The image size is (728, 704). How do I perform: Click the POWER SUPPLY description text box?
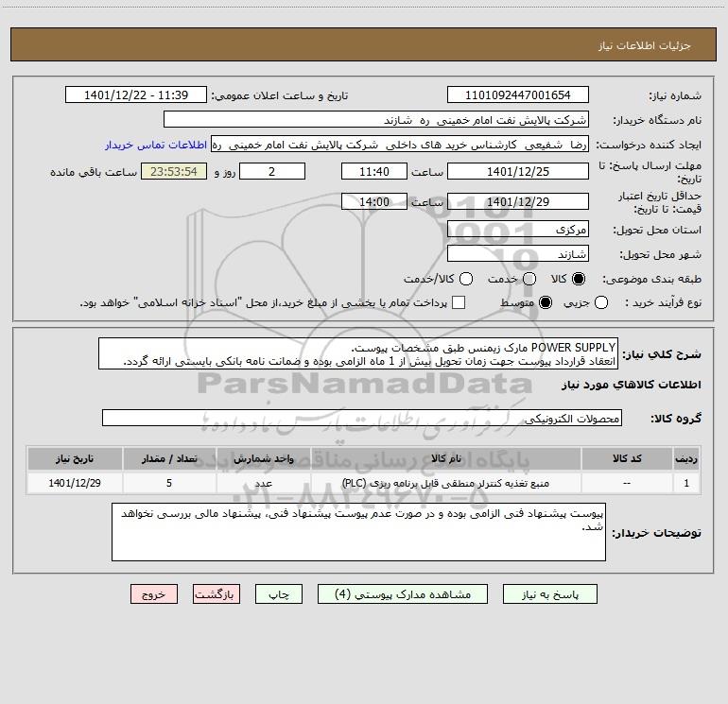click(x=358, y=353)
